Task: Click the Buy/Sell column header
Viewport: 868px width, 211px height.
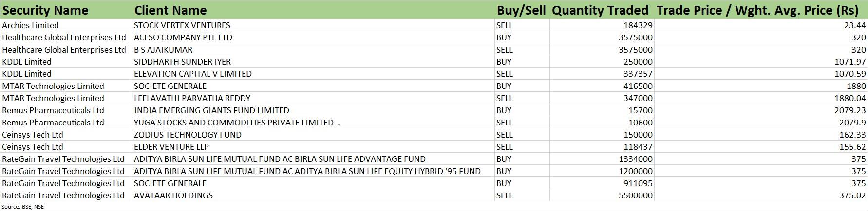Action: tap(521, 10)
